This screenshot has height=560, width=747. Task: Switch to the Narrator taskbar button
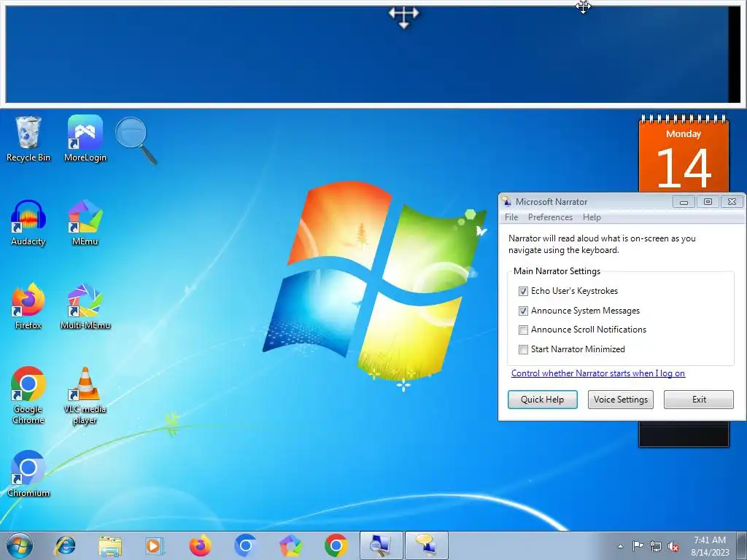(x=426, y=545)
